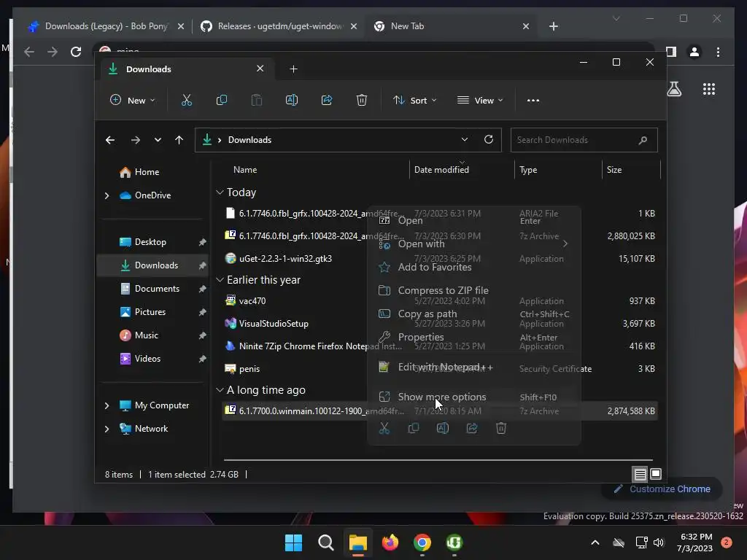Collapse the A long time ago group
Viewport: 747px width, 560px height.
[220, 390]
